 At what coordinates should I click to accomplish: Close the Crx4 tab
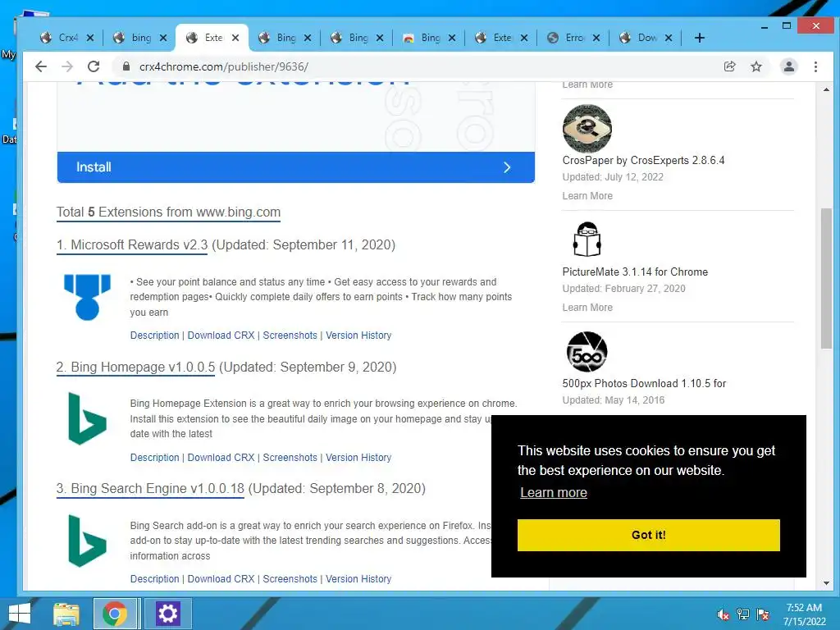pyautogui.click(x=90, y=38)
